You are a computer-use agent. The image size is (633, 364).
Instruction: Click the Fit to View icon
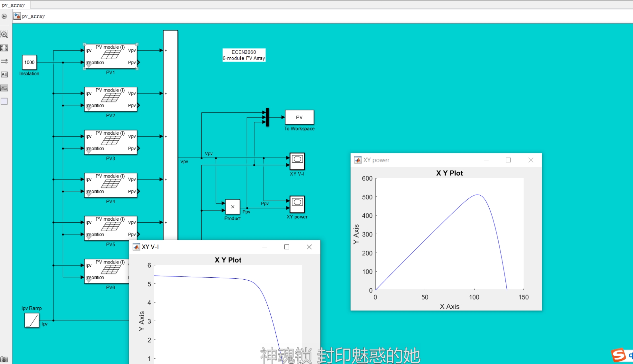(x=4, y=48)
